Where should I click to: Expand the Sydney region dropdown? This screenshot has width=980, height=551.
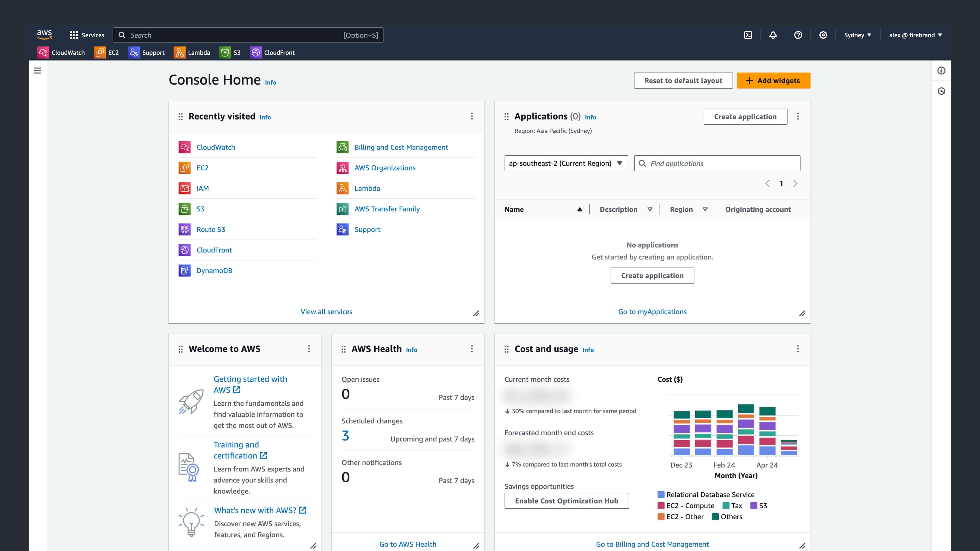click(857, 35)
